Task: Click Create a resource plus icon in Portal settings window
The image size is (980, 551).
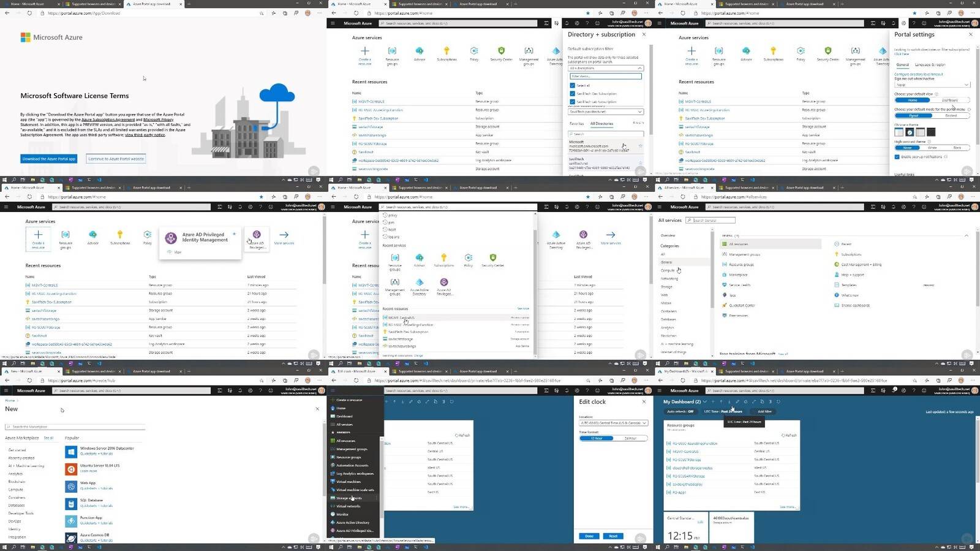Action: tap(692, 50)
